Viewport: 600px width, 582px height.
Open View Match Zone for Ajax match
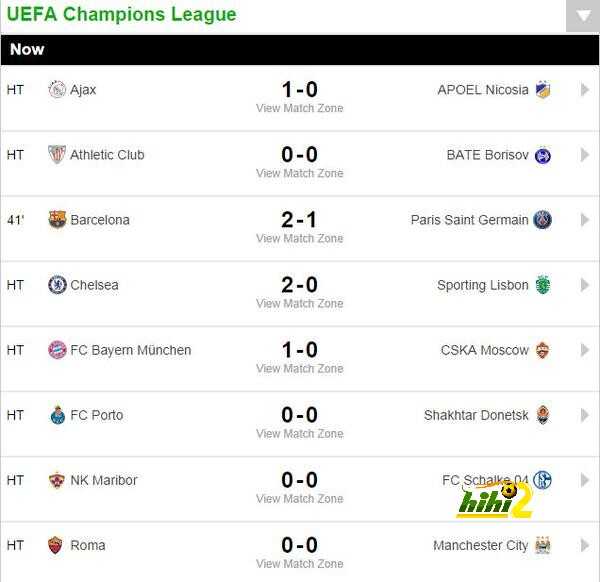click(x=300, y=108)
